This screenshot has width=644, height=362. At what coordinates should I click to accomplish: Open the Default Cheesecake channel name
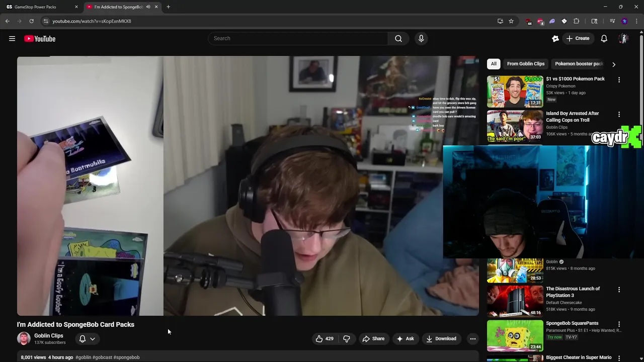[563, 303]
